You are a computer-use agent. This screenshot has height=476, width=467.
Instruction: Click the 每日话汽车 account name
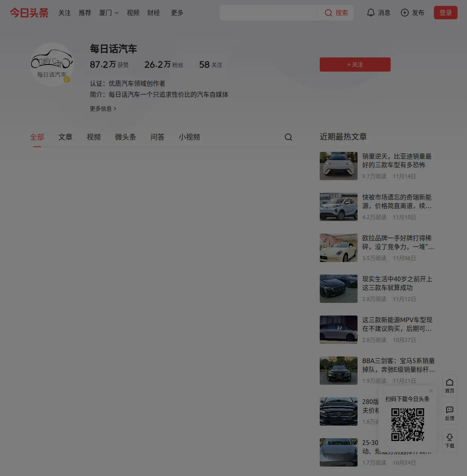tap(113, 49)
